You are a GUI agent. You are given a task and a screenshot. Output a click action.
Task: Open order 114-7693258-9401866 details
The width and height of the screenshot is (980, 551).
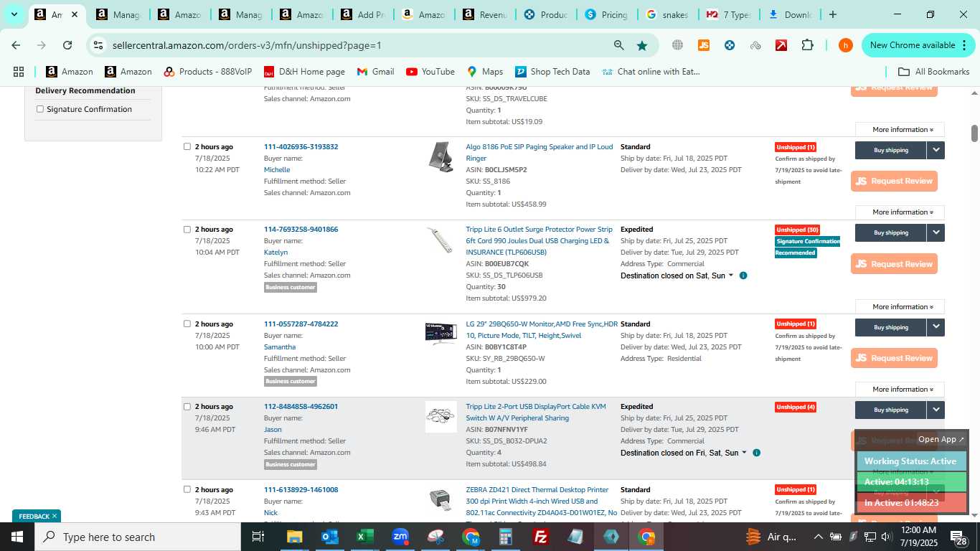[301, 230]
